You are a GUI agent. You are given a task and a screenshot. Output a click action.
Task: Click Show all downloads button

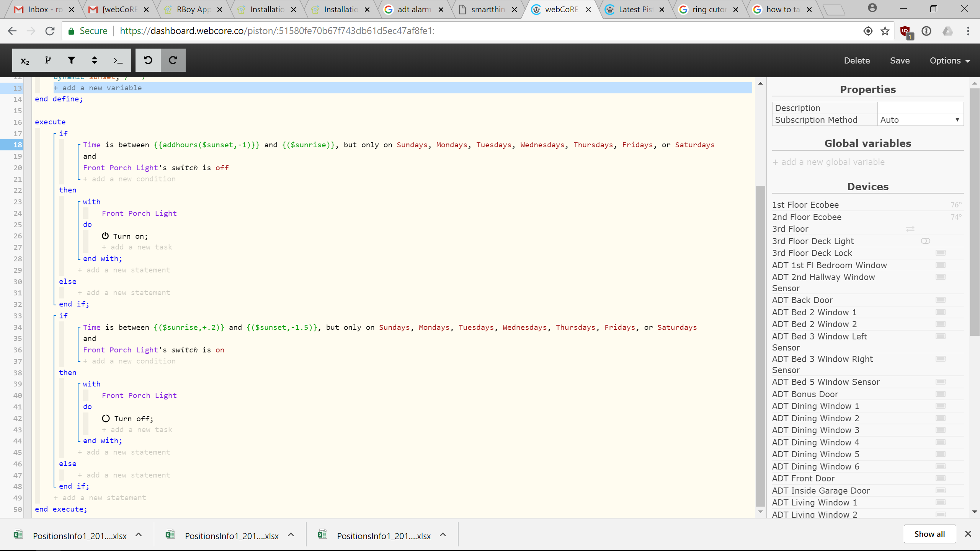929,534
